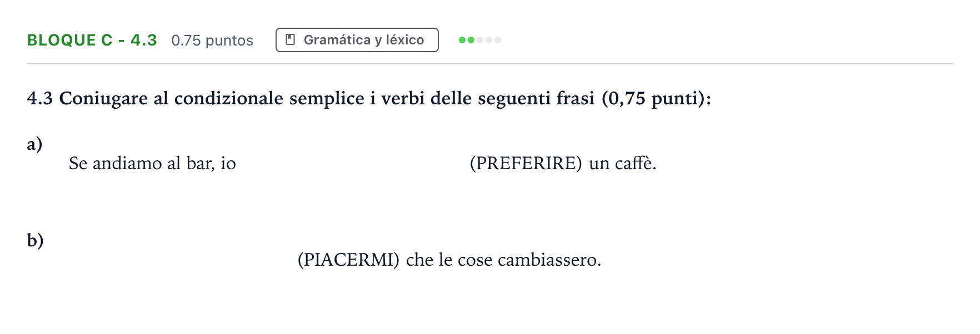Screen dimensions: 980x334
Task: Focus the answer blank before (PREFERIRE)
Action: click(x=353, y=163)
